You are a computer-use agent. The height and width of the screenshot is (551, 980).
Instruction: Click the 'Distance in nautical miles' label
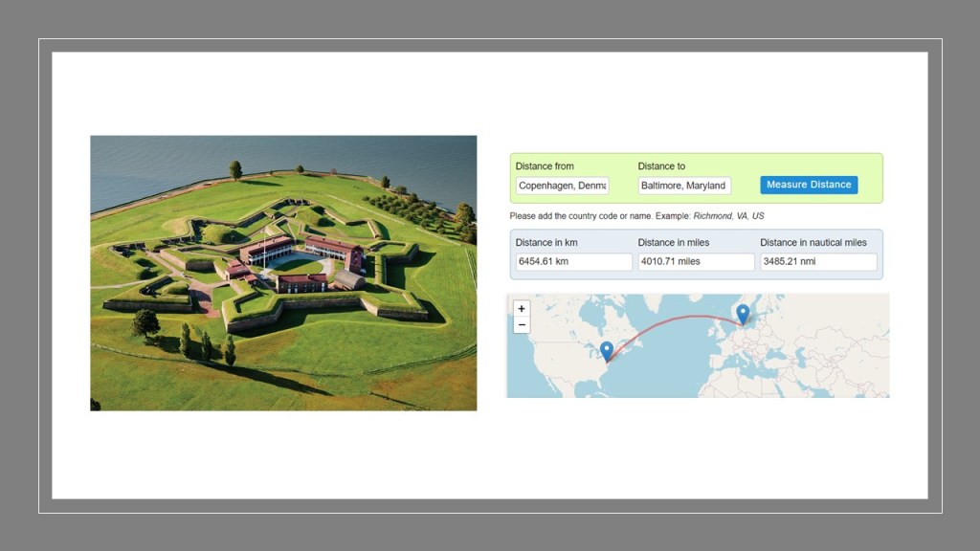pyautogui.click(x=813, y=243)
